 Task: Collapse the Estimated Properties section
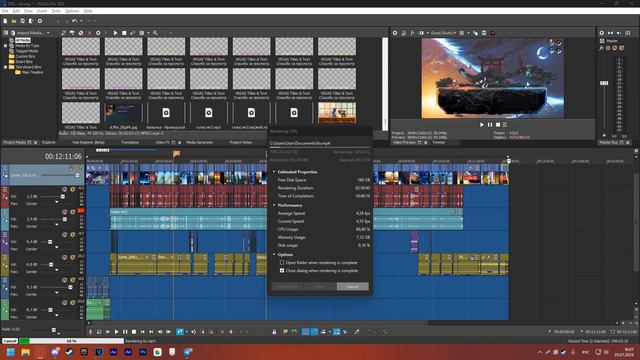click(274, 172)
